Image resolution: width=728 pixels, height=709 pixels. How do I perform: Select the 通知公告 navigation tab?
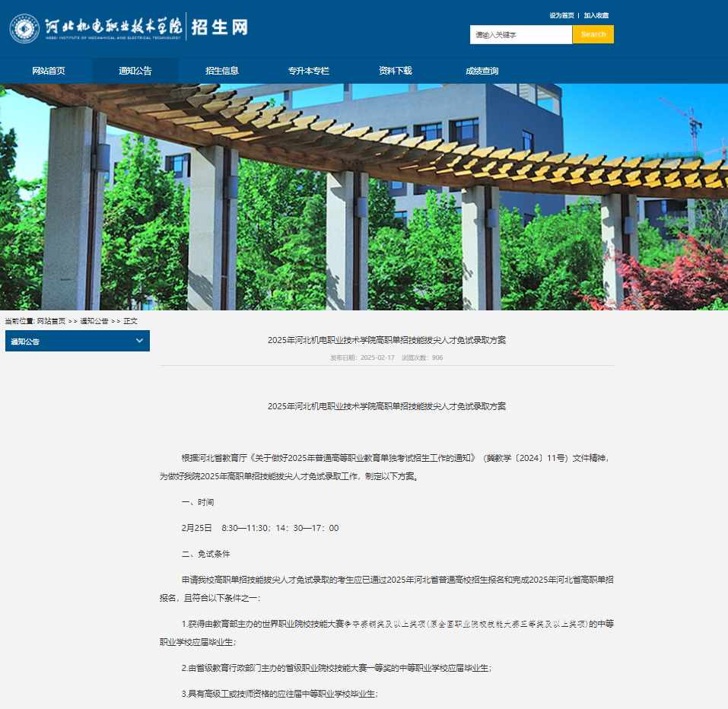(x=134, y=70)
